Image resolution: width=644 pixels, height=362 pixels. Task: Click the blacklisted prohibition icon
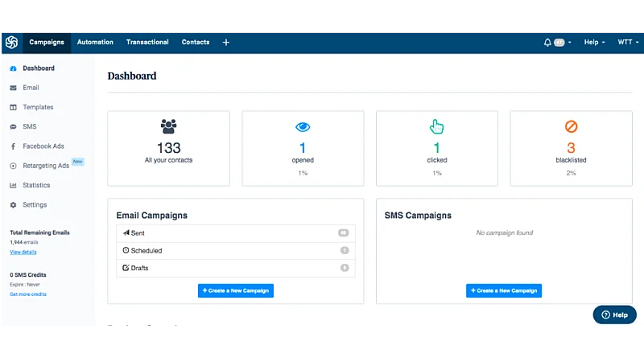point(571,126)
